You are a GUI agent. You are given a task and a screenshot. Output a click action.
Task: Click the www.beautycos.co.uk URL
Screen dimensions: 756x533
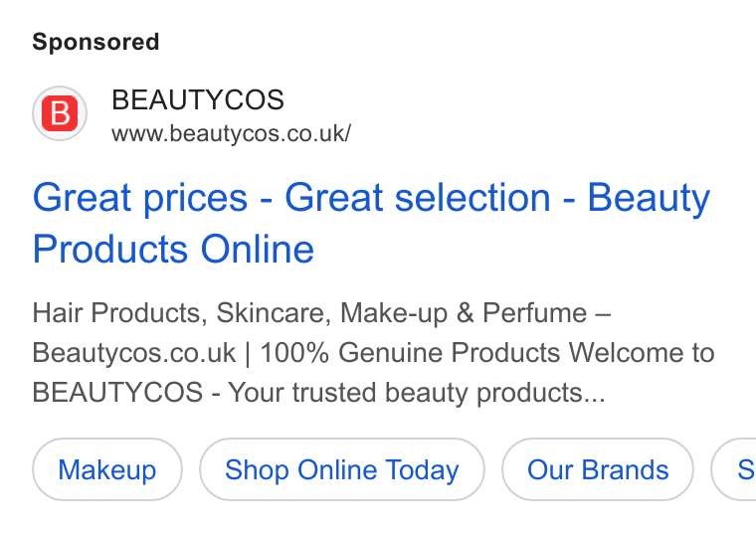click(x=232, y=133)
